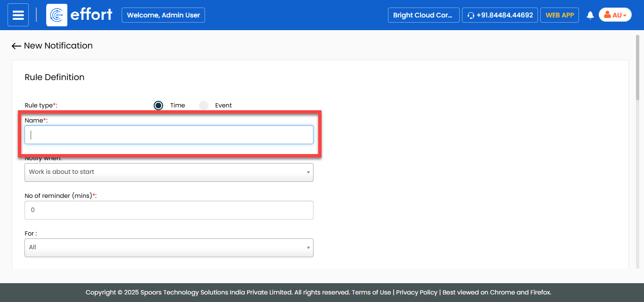Open the Privacy Policy link
644x302 pixels.
tap(416, 293)
